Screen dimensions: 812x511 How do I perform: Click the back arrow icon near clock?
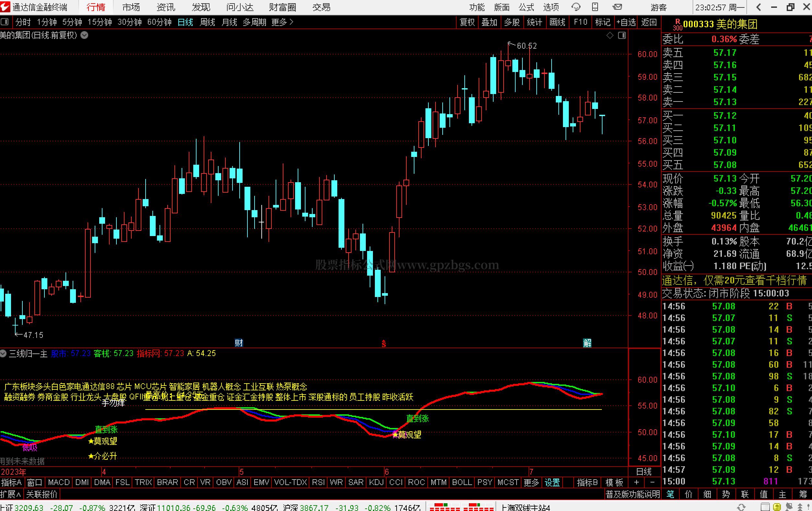(759, 7)
